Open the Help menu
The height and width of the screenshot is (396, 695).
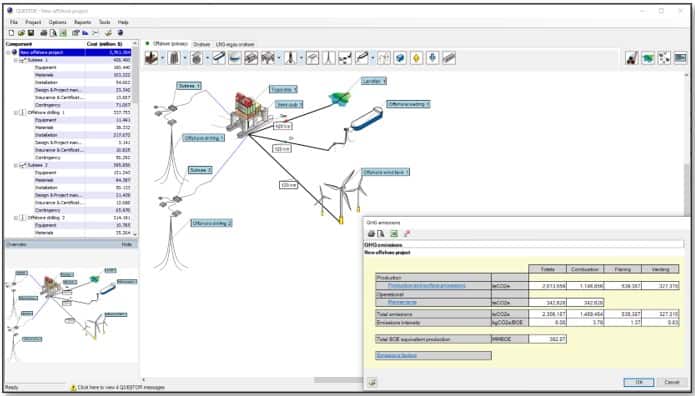click(x=123, y=22)
